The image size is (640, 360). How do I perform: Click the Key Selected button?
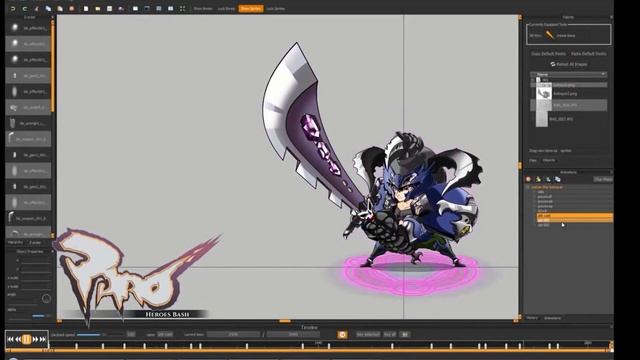tap(368, 334)
